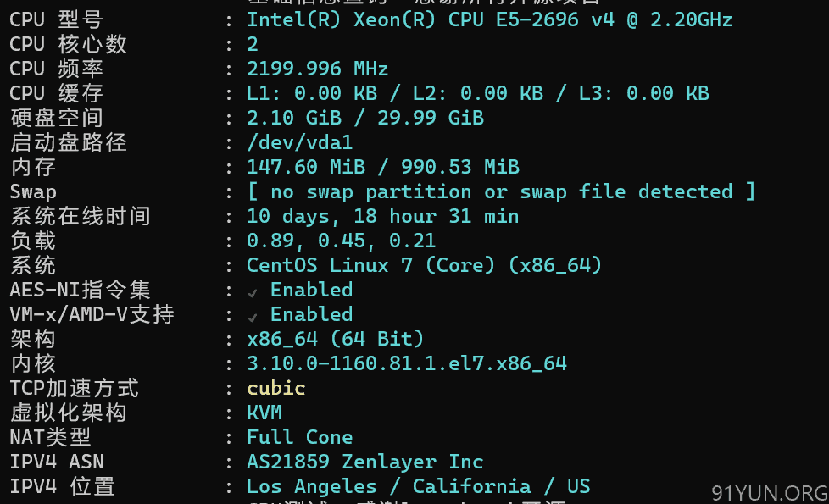
Task: Click the 91YUN.ORG watermark text
Action: click(769, 494)
